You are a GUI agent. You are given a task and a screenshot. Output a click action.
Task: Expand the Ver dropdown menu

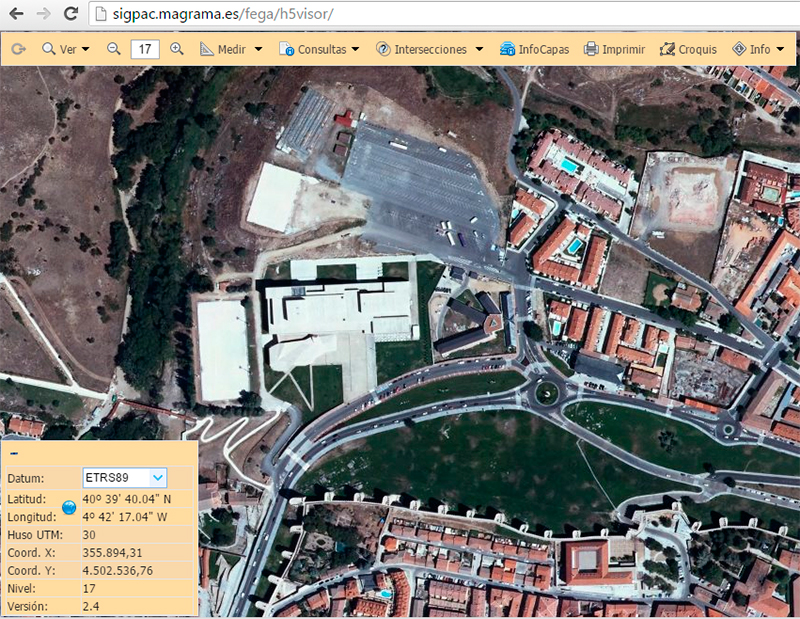(x=66, y=49)
